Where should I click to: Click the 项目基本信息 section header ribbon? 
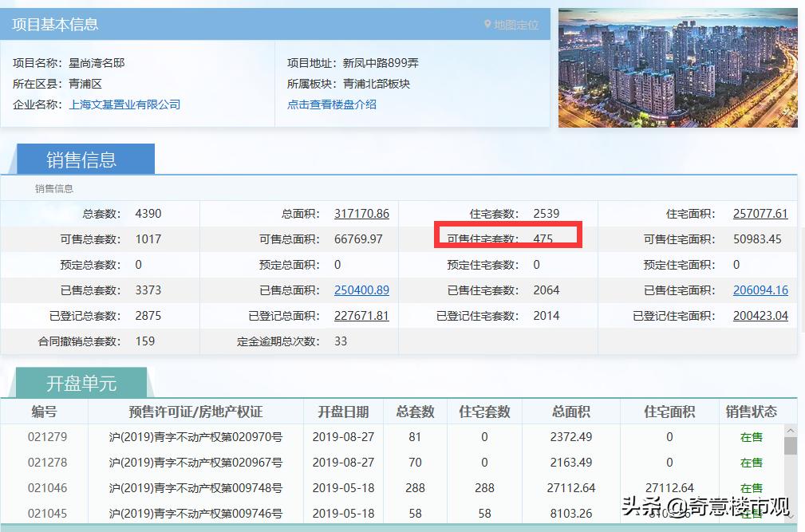tap(56, 25)
